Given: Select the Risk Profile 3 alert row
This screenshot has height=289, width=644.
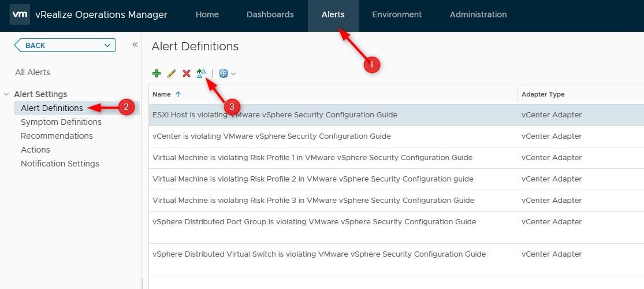Looking at the screenshot, I should pos(396,201).
